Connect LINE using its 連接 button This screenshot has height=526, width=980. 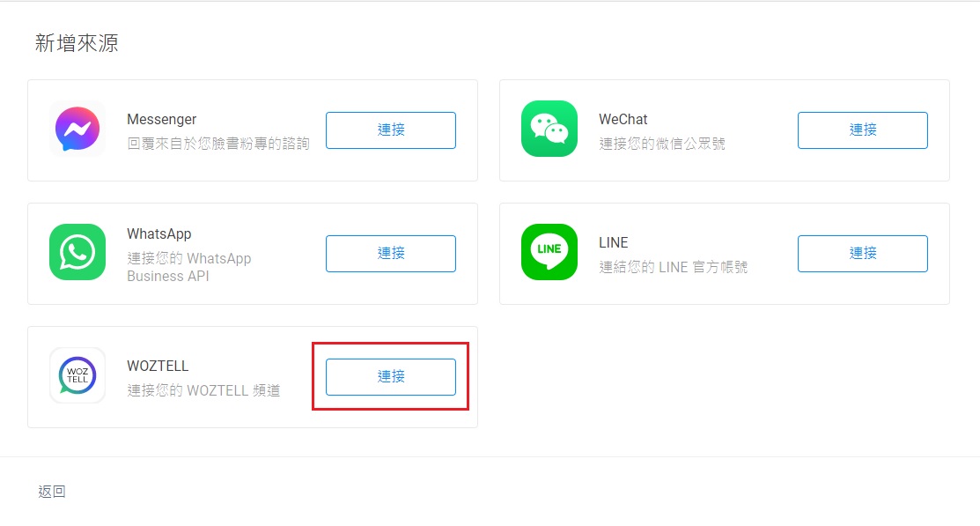click(863, 253)
